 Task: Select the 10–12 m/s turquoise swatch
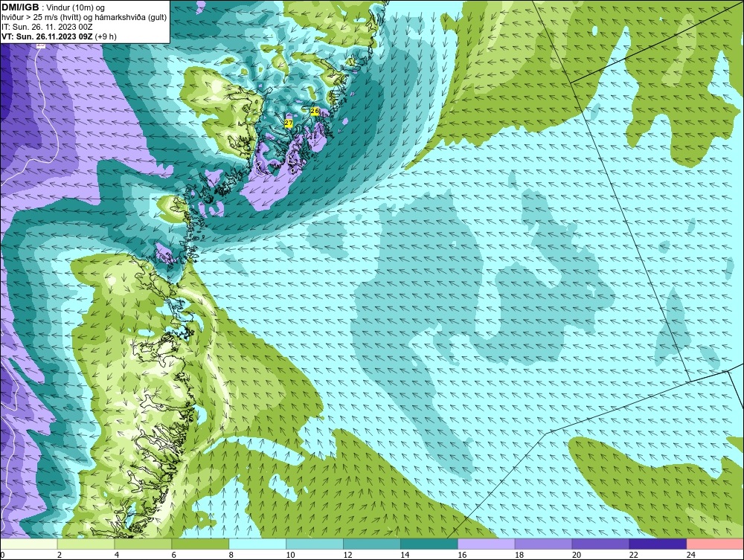pos(315,544)
